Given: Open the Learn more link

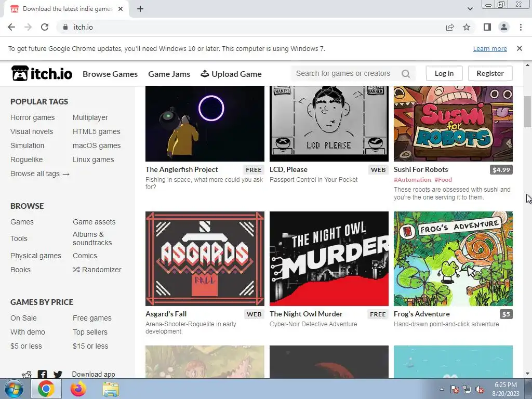Looking at the screenshot, I should pyautogui.click(x=490, y=48).
